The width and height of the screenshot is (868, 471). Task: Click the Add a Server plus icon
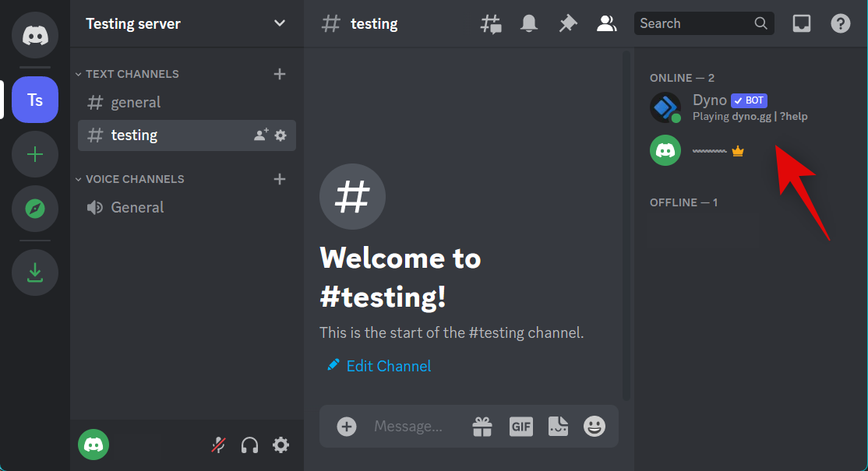coord(35,154)
